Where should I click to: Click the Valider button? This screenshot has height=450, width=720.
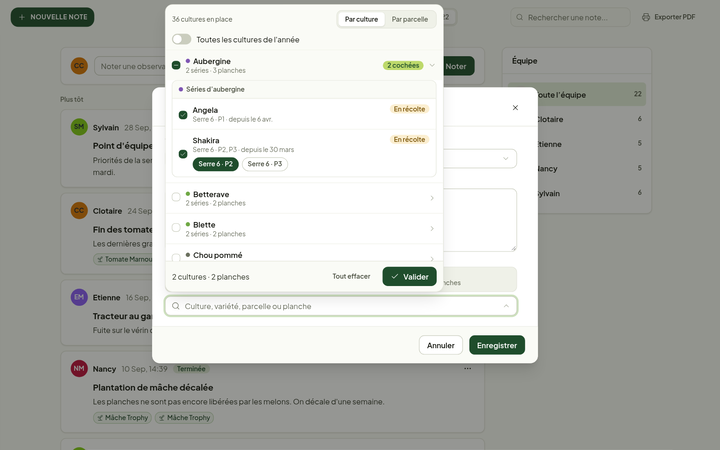pyautogui.click(x=409, y=276)
